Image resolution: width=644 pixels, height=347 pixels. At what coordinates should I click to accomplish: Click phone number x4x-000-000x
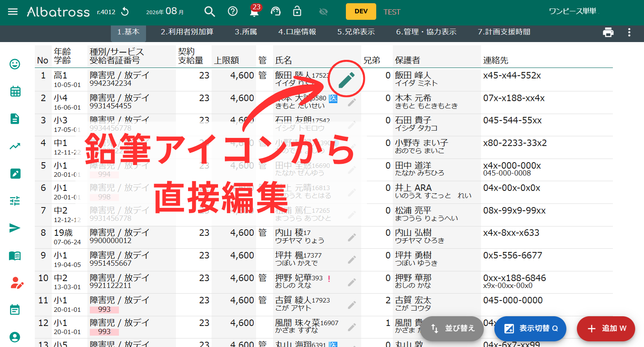coord(512,165)
